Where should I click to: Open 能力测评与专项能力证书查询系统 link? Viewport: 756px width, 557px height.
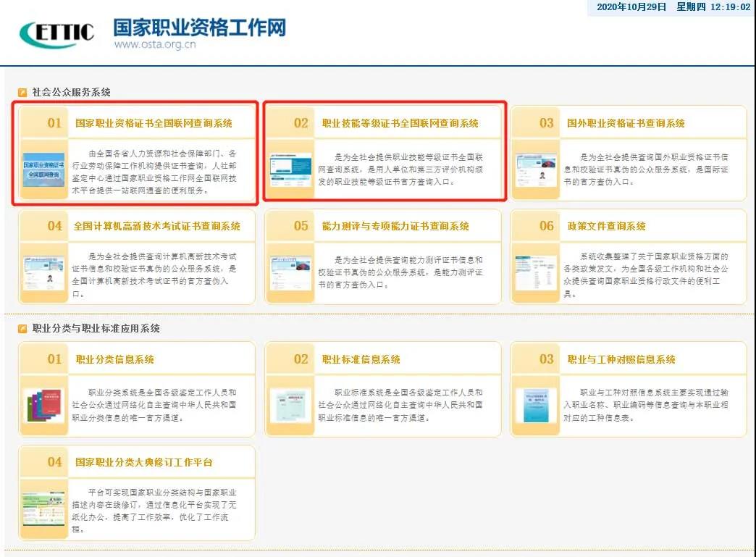click(x=395, y=226)
